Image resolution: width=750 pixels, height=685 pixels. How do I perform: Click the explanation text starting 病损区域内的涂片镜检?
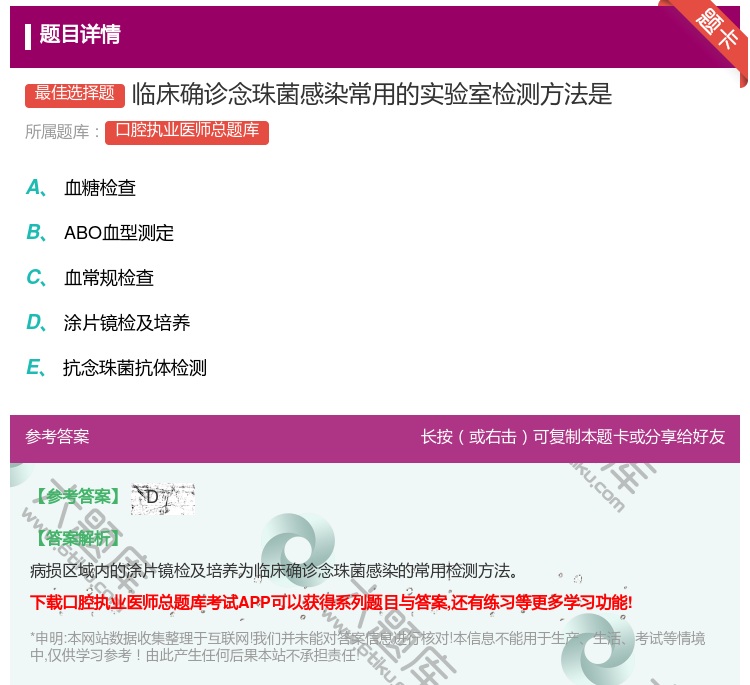[x=274, y=570]
